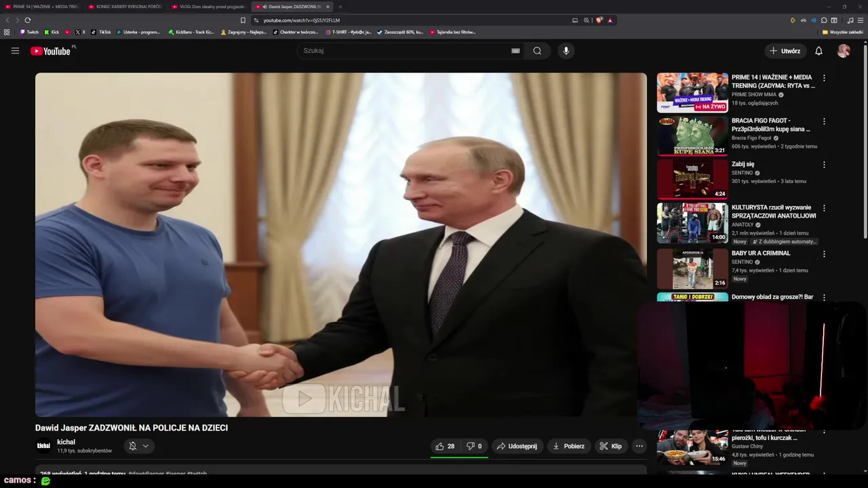Viewport: 868px width, 488px height.
Task: Reload the page in browser
Action: [x=28, y=20]
